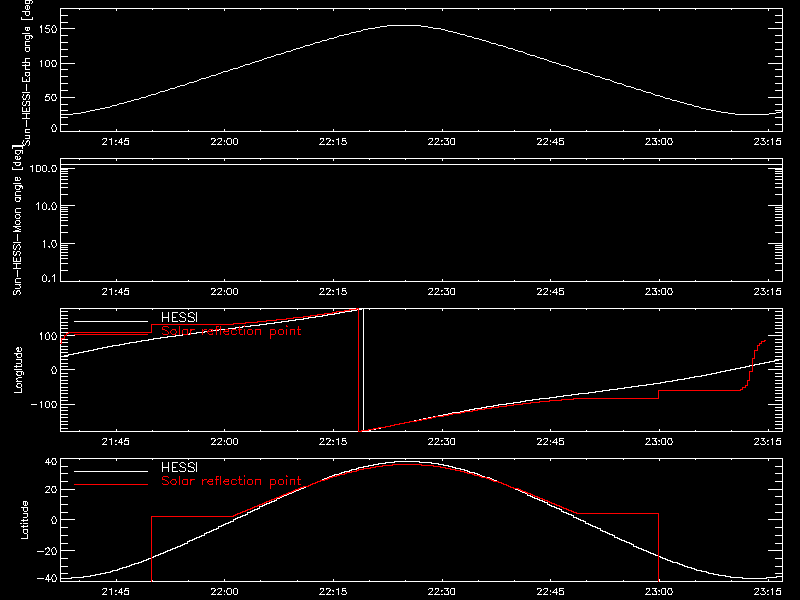Click 22:15 time label under Longitude plot
The image size is (800, 600).
click(333, 442)
